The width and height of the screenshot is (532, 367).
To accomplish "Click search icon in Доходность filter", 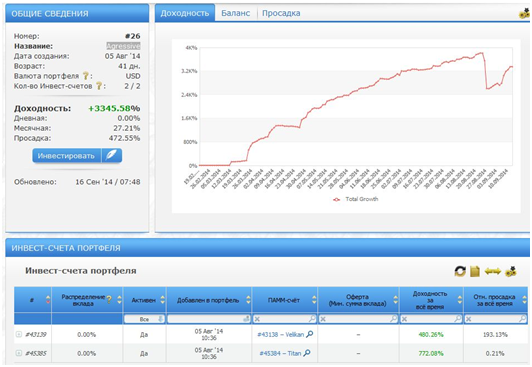I will [458, 318].
